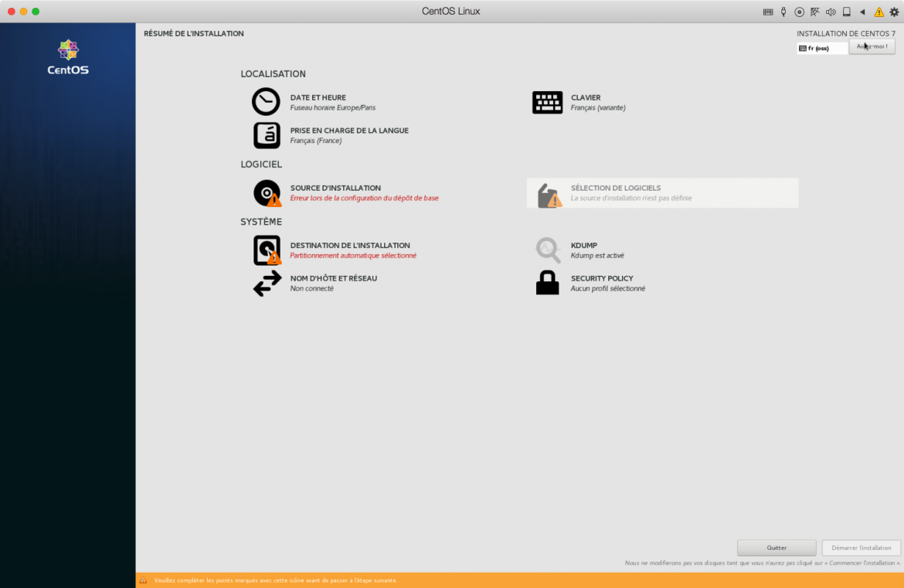This screenshot has height=588, width=904.
Task: Open the fr (oss) keyboard layout selector
Action: [822, 48]
